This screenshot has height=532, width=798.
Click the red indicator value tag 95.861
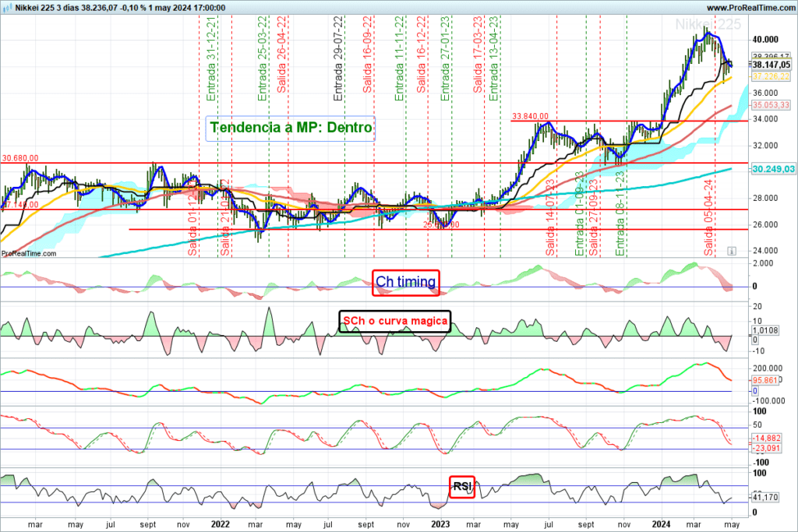click(764, 380)
